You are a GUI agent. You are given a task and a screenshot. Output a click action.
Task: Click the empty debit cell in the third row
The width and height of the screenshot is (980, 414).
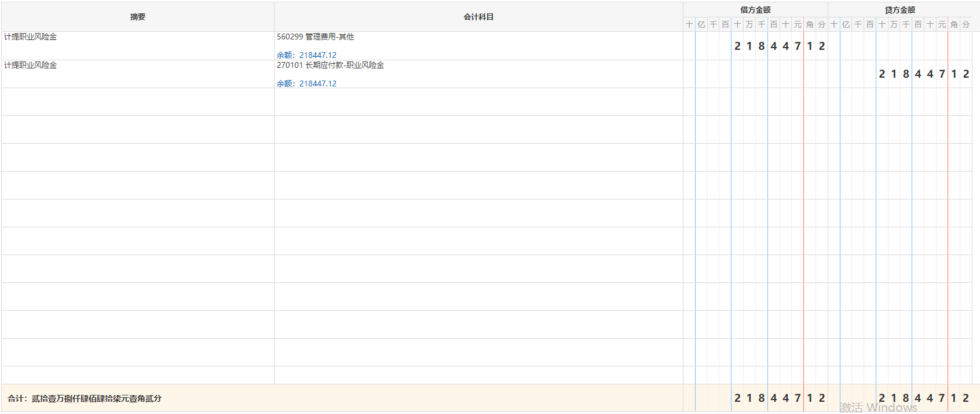click(755, 102)
